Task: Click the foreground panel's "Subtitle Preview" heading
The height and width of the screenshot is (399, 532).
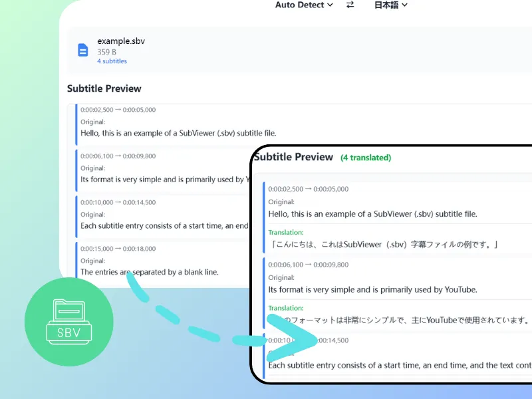Action: tap(293, 157)
